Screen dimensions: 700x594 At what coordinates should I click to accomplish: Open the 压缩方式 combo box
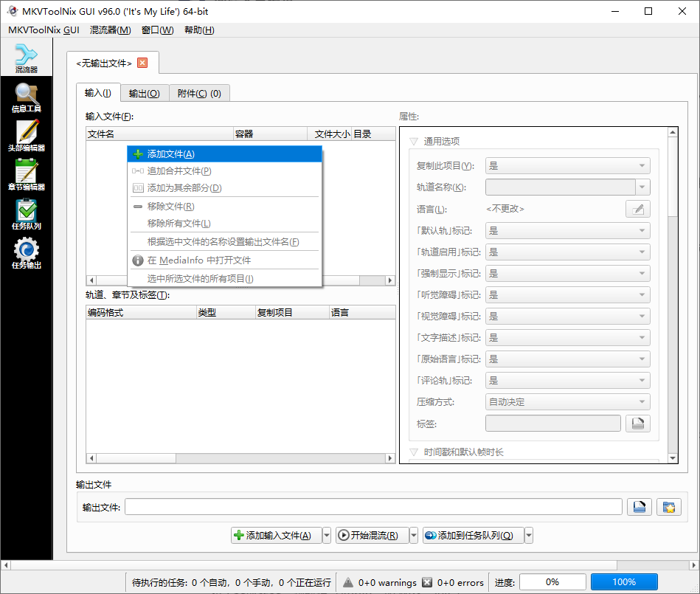pos(567,401)
